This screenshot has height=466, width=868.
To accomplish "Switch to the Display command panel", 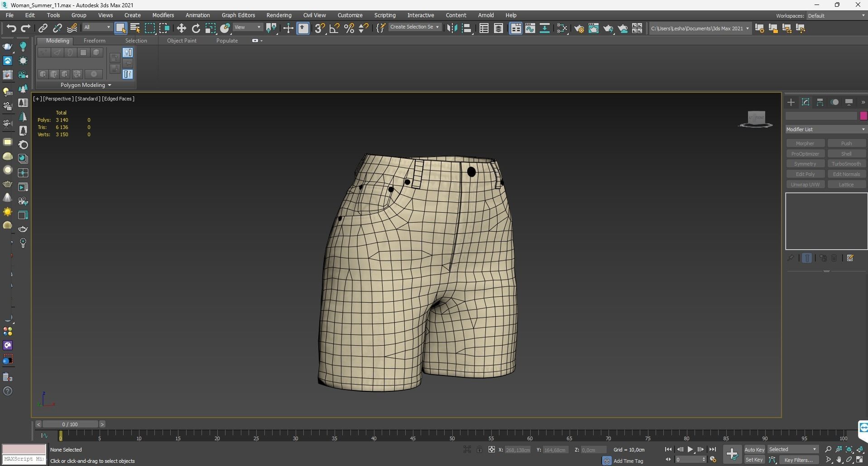I will pyautogui.click(x=849, y=102).
